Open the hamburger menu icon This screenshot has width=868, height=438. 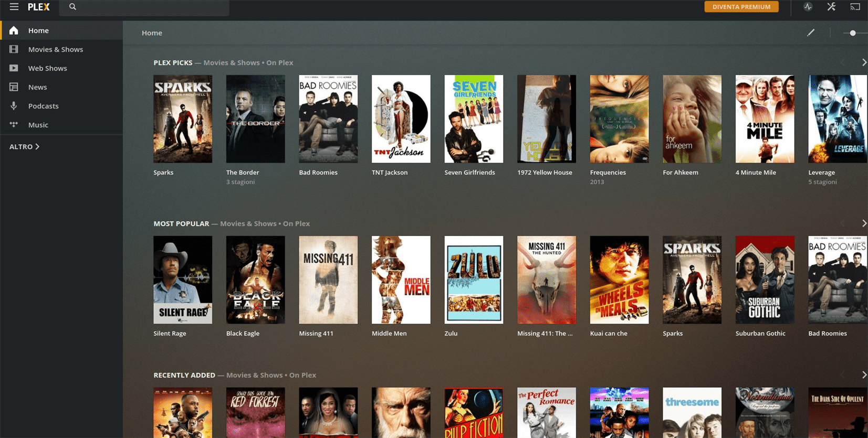tap(14, 7)
